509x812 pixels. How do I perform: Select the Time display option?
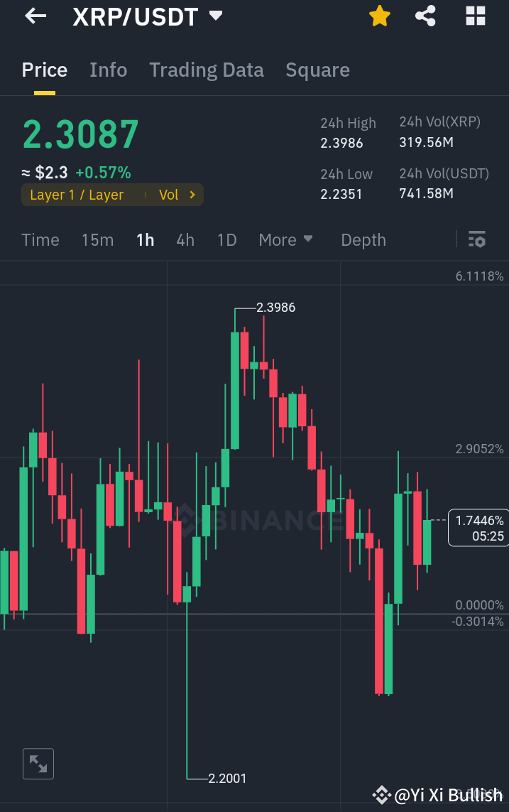40,240
